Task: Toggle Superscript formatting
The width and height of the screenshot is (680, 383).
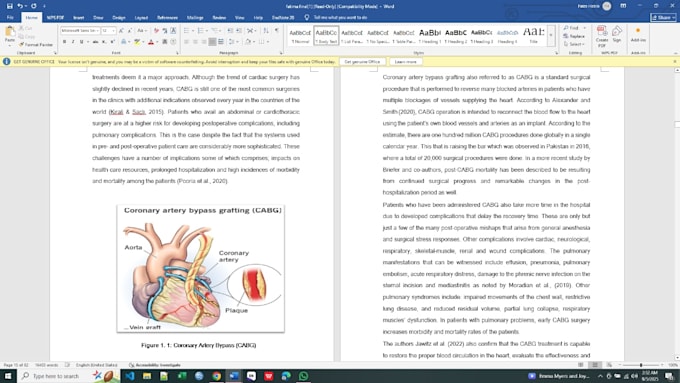Action: [113, 42]
